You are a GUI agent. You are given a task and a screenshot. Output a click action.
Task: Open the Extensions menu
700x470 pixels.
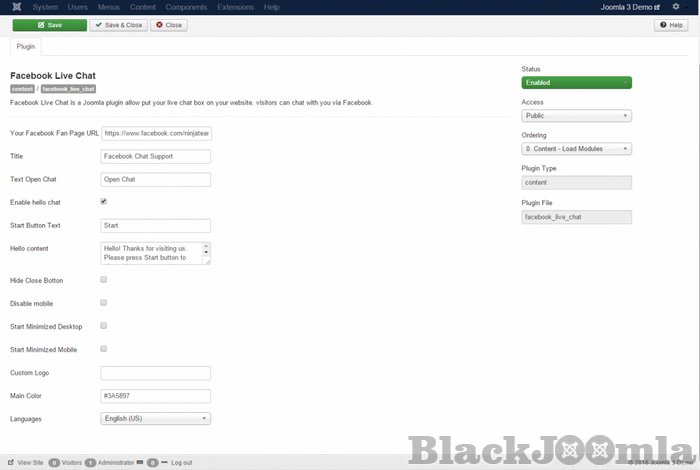coord(235,7)
